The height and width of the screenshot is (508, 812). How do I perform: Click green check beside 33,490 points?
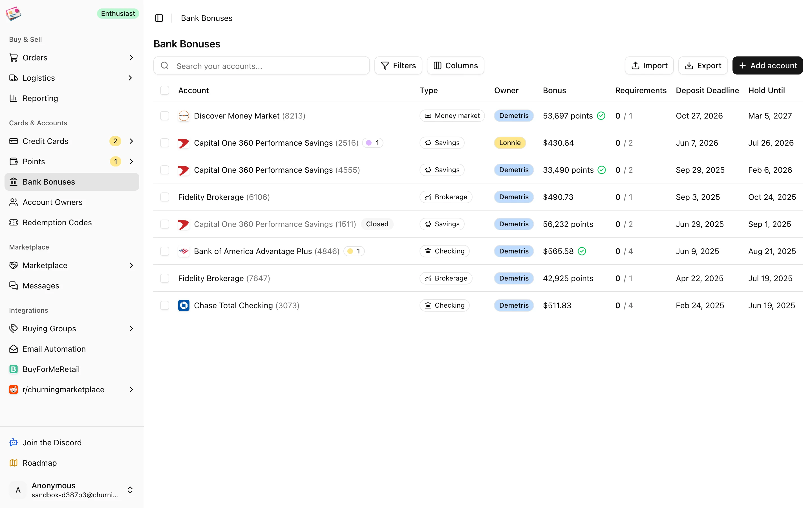tap(602, 170)
